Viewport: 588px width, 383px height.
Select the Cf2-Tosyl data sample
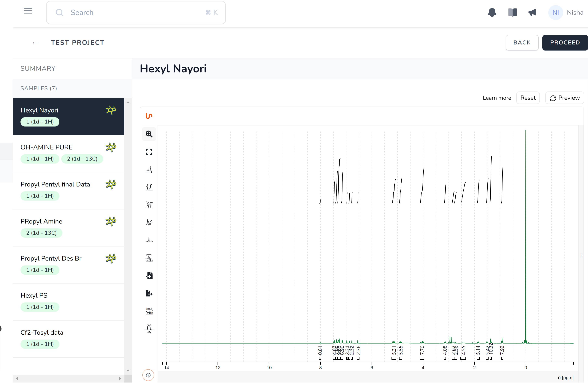point(68,338)
